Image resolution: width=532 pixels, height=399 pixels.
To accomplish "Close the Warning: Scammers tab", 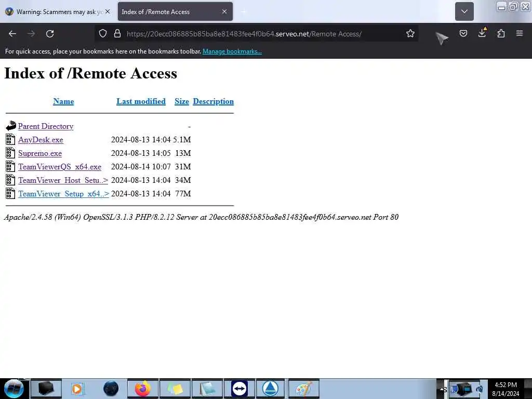I will [108, 11].
